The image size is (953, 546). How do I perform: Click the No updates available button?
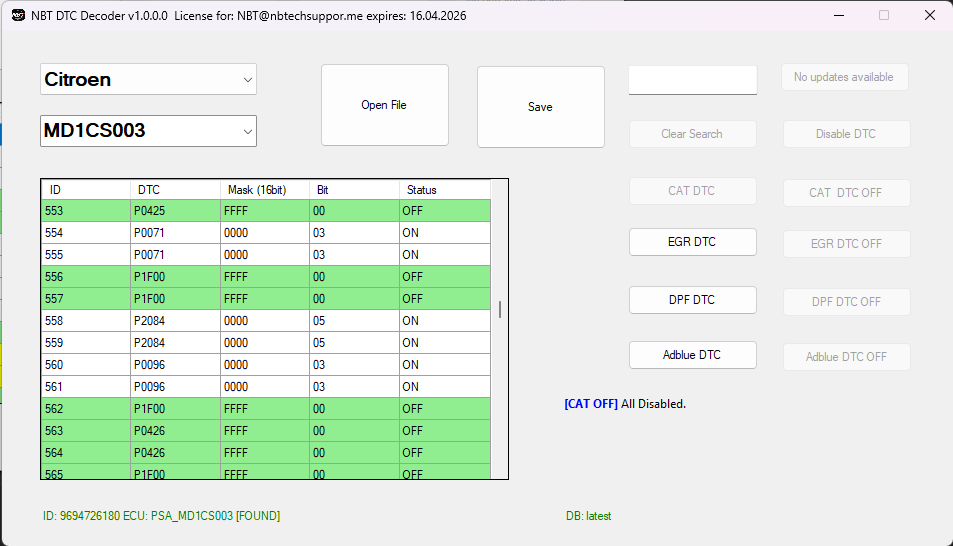pyautogui.click(x=844, y=77)
